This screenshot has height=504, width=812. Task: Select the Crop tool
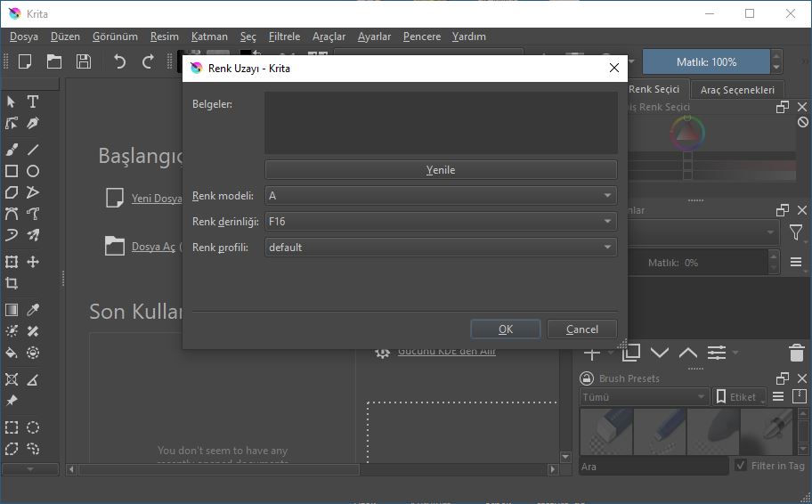pyautogui.click(x=12, y=283)
